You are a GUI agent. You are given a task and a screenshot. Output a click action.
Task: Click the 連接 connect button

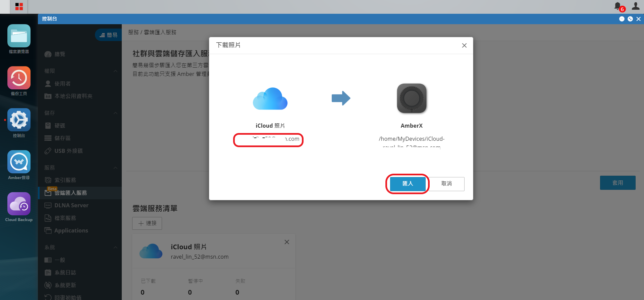coord(147,223)
